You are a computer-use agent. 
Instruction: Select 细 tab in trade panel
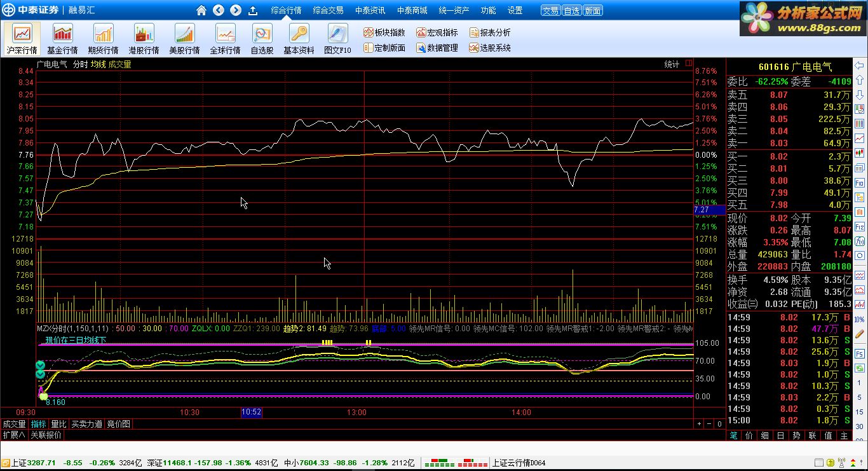coord(765,435)
